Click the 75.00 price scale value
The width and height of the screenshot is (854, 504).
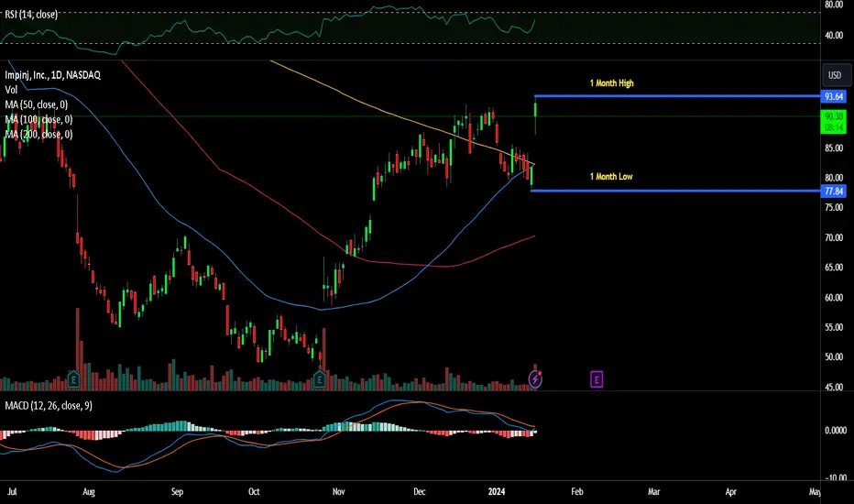coord(834,208)
